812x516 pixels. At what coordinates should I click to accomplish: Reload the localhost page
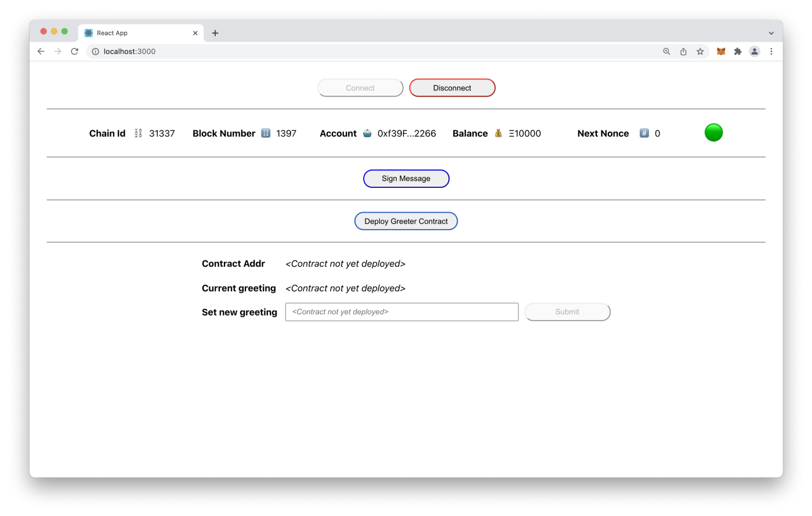pos(75,52)
